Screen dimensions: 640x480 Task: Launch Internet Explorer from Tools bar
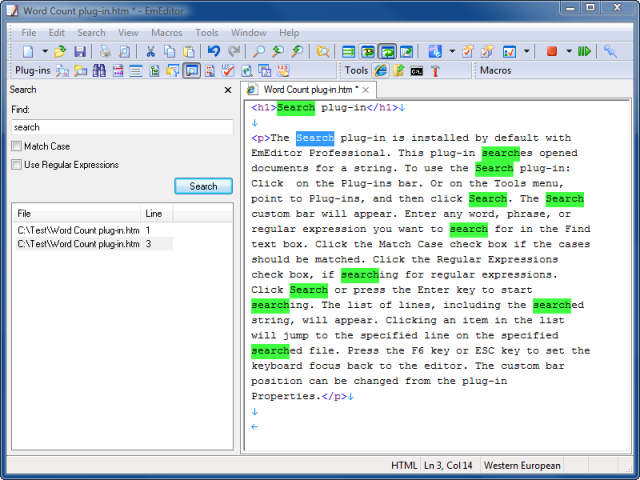[x=380, y=71]
